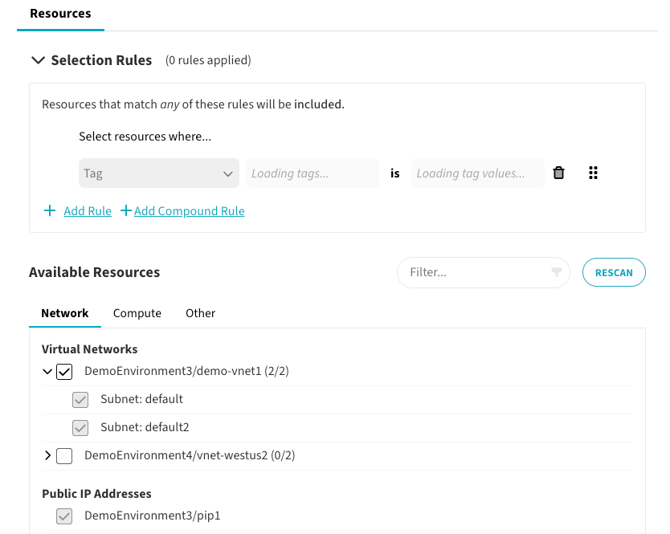Click the Subnet: default2 label
This screenshot has height=534, width=670.
145,427
